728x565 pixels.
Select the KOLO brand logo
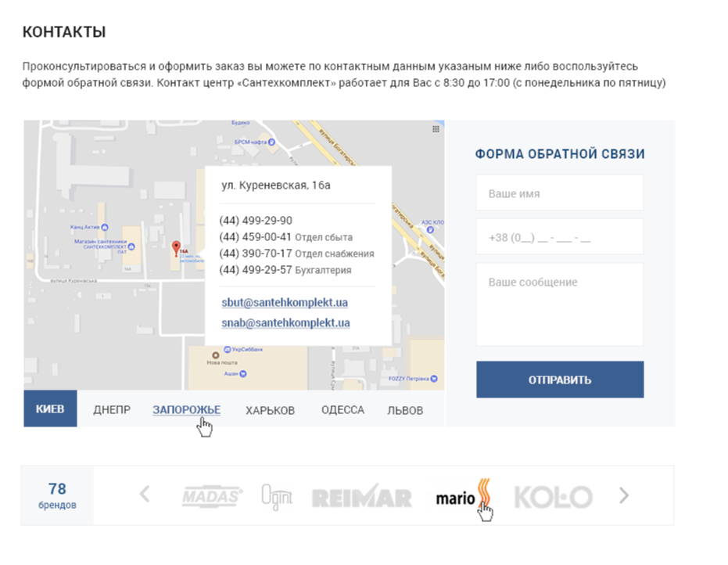click(553, 497)
